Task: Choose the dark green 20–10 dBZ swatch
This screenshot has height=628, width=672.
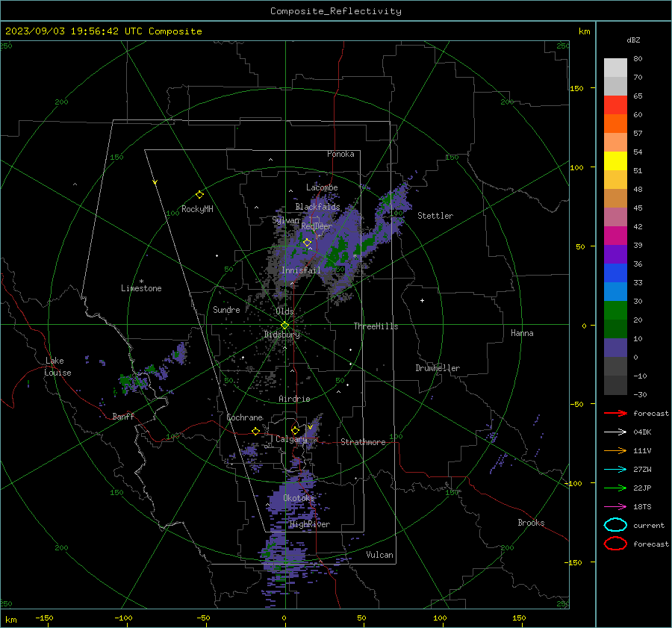Action: 615,329
